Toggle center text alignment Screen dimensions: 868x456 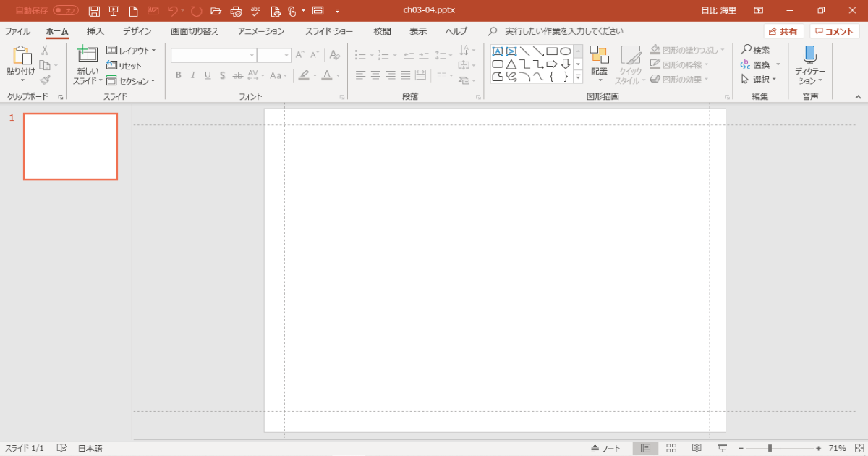pos(375,75)
